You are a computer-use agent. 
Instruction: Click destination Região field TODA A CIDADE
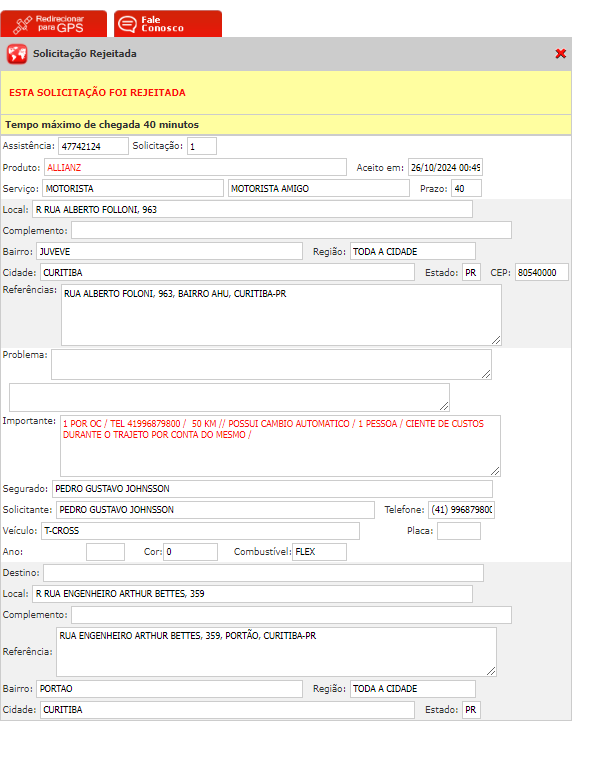pyautogui.click(x=413, y=689)
